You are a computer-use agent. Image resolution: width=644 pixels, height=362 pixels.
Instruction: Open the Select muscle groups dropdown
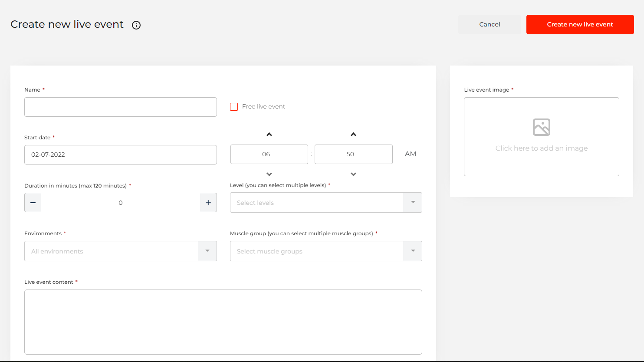click(x=325, y=251)
